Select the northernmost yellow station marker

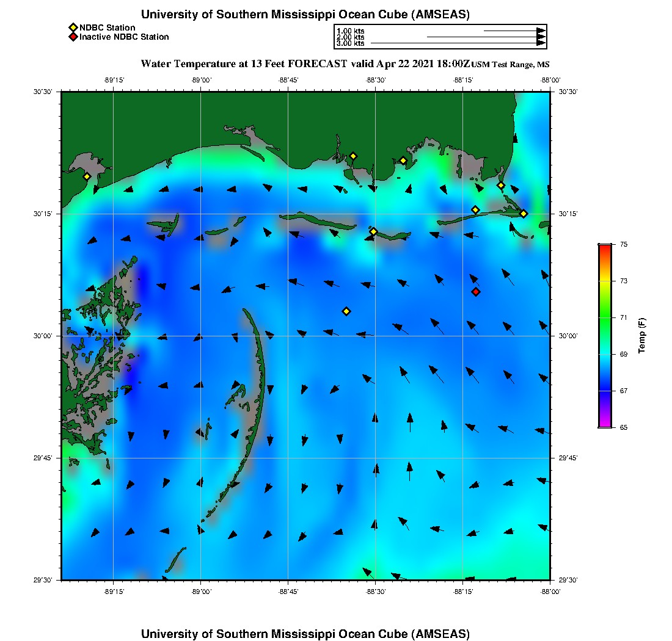353,156
